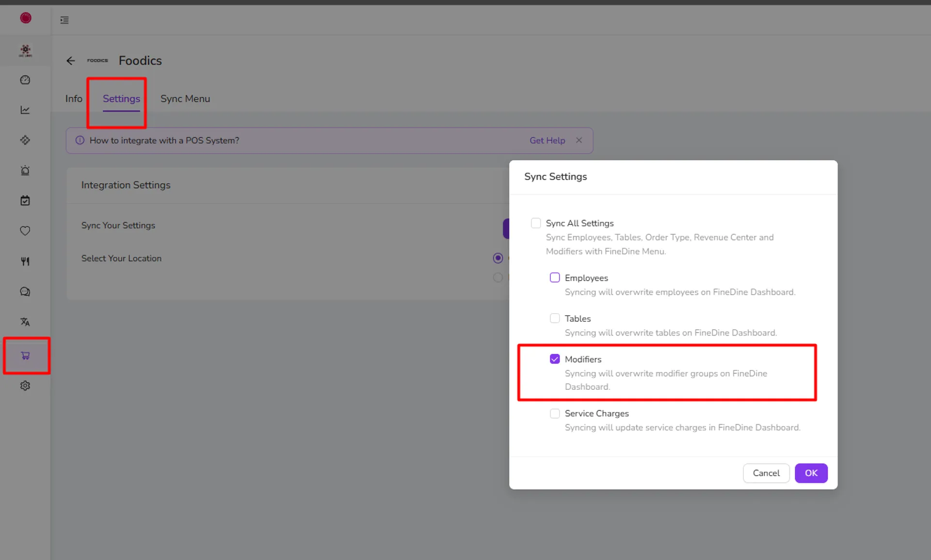Image resolution: width=931 pixels, height=560 pixels.
Task: Uncheck the Modifiers checkbox
Action: click(555, 359)
